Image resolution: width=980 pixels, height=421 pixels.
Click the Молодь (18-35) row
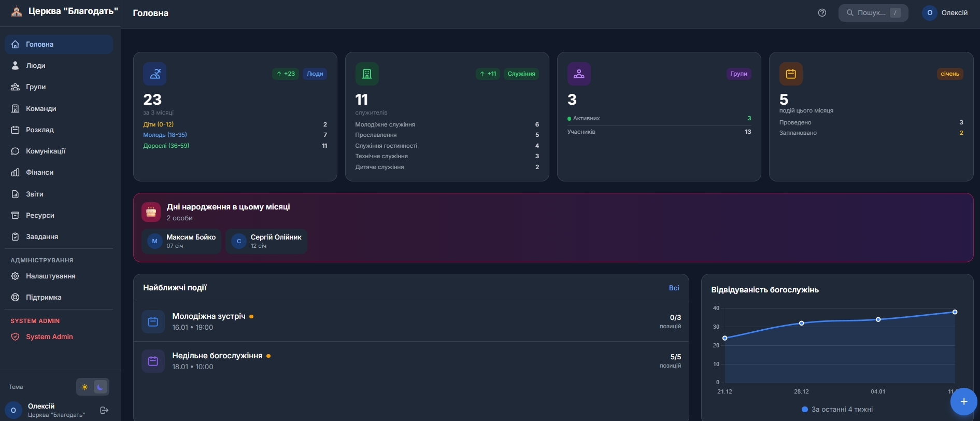pos(235,135)
